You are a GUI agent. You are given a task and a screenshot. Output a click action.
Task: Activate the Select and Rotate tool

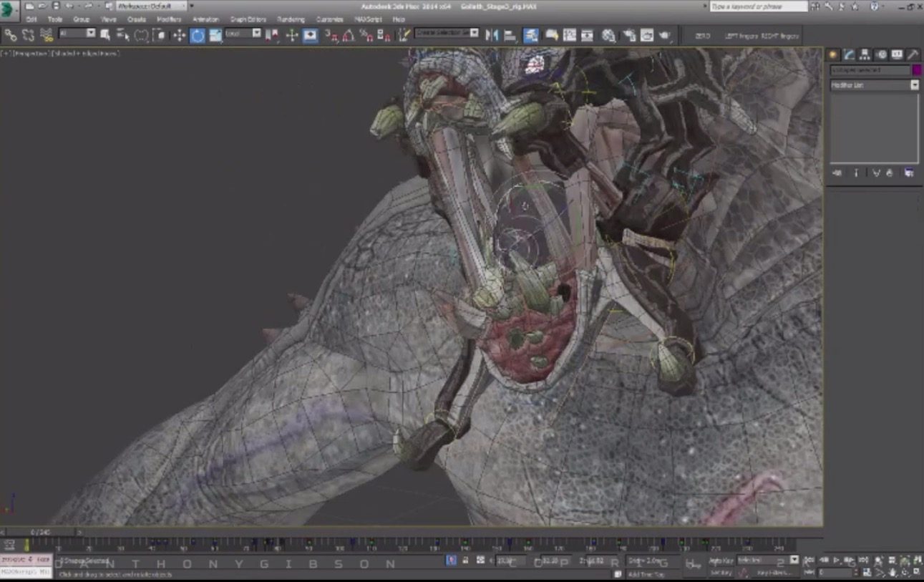[x=197, y=34]
